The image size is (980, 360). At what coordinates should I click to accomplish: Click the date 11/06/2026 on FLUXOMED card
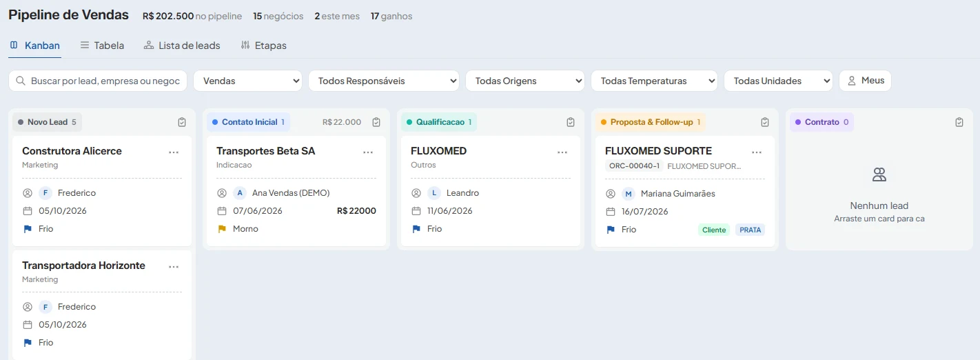tap(449, 211)
